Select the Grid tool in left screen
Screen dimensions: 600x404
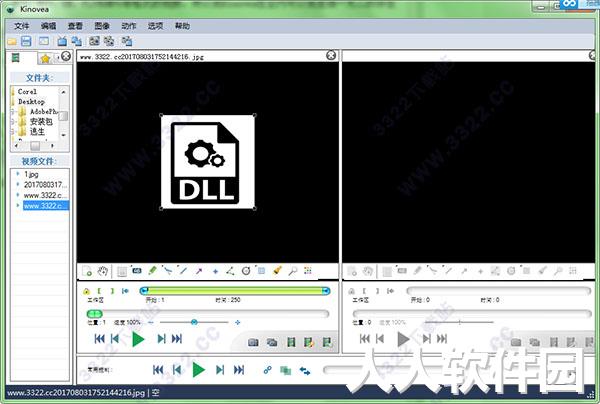click(x=261, y=270)
